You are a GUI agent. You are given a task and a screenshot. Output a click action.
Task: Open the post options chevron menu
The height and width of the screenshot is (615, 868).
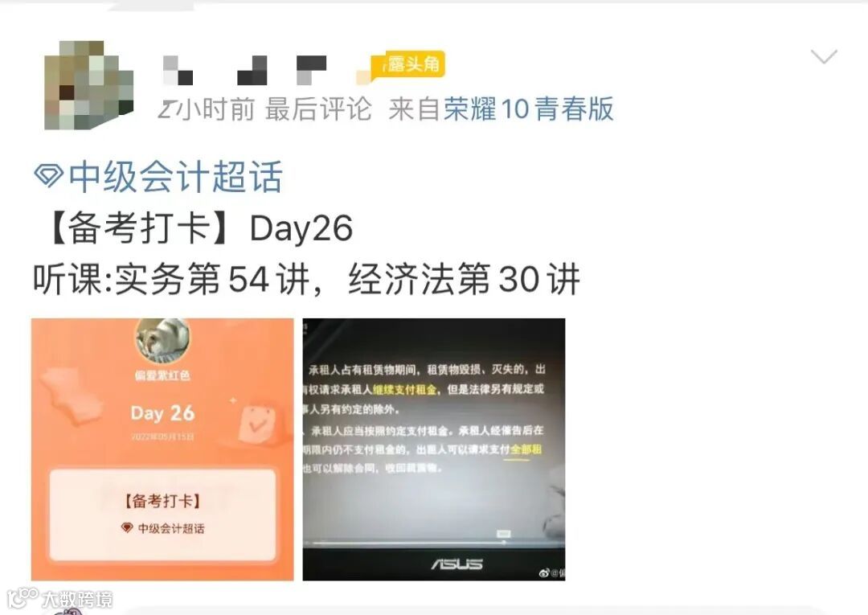pos(824,56)
